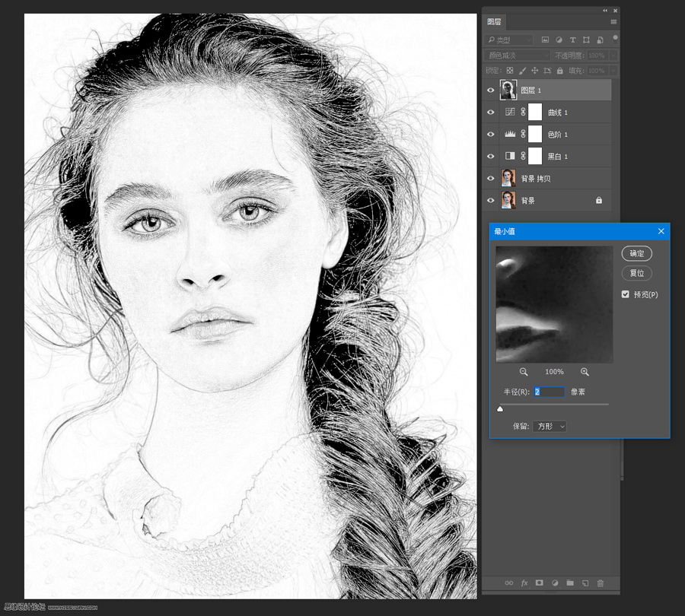
Task: Filter layers by type (T) icon
Action: [x=572, y=40]
